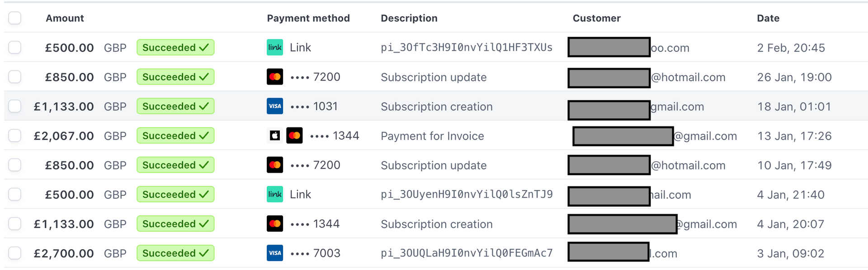Toggle the select-all checkbox in the header

[x=15, y=18]
